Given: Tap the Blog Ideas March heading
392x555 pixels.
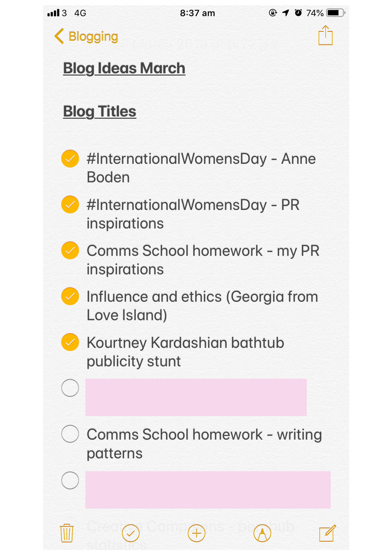Looking at the screenshot, I should pyautogui.click(x=124, y=68).
